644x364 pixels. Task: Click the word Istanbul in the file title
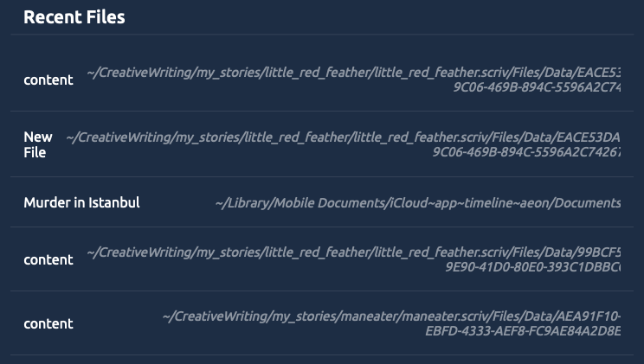(114, 202)
